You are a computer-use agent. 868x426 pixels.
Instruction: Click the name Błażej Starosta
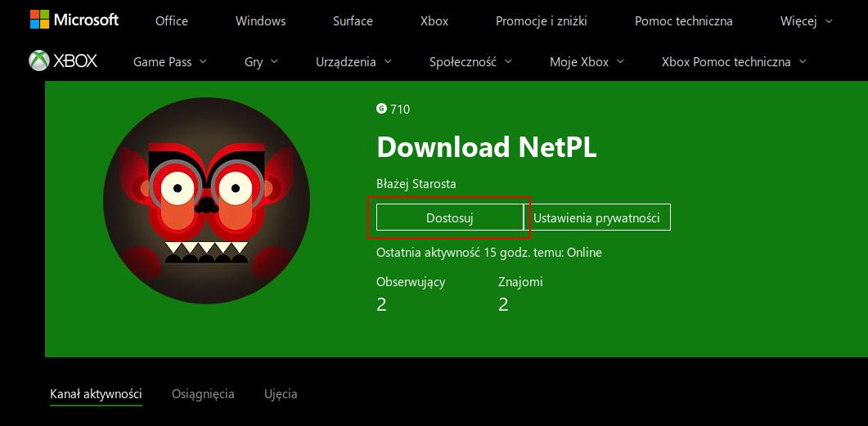(x=416, y=184)
